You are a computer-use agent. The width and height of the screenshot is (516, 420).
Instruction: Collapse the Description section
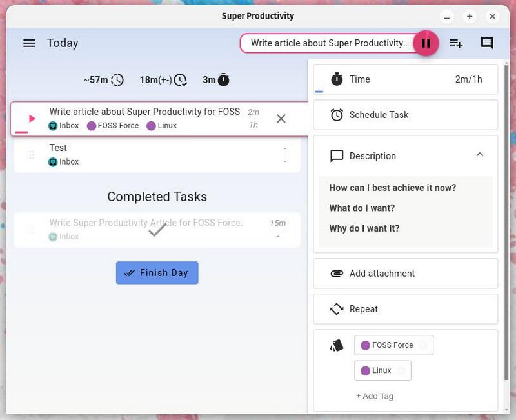(480, 154)
